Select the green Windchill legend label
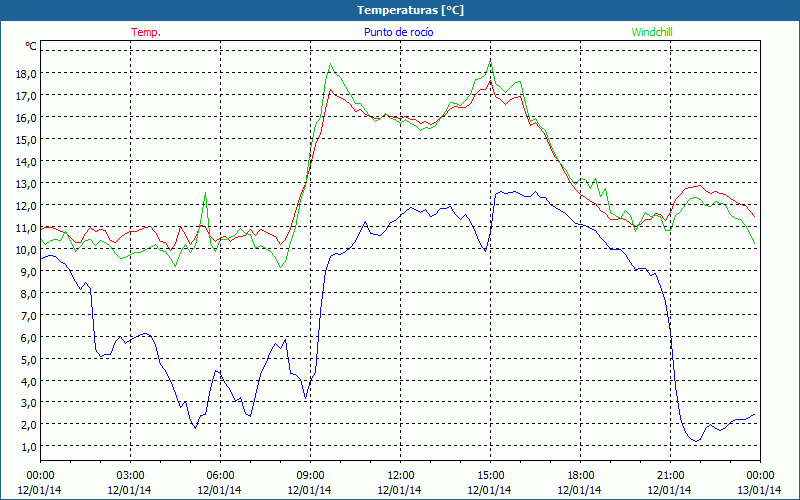This screenshot has width=800, height=500. 652,32
